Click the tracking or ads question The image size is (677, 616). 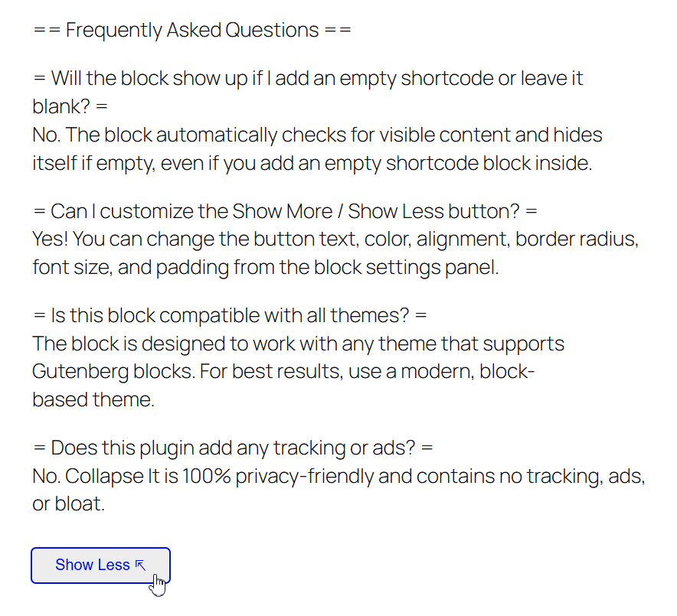[x=233, y=448]
